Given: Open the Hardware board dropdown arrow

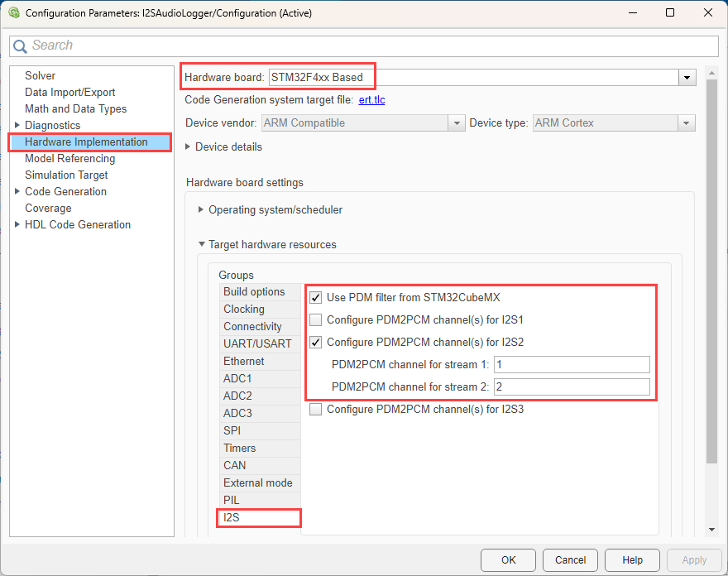Looking at the screenshot, I should point(687,78).
